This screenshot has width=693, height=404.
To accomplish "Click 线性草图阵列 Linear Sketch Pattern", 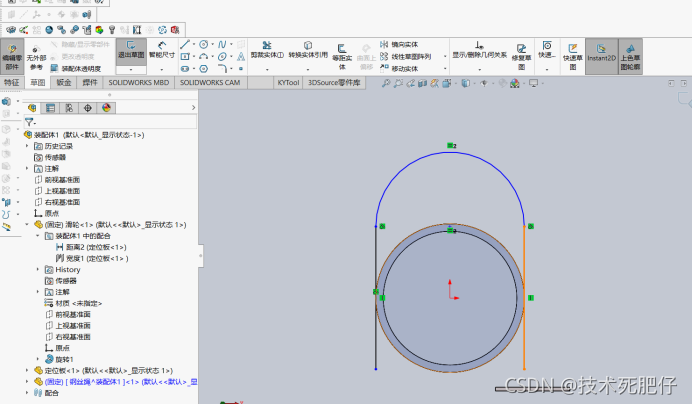I will [405, 57].
